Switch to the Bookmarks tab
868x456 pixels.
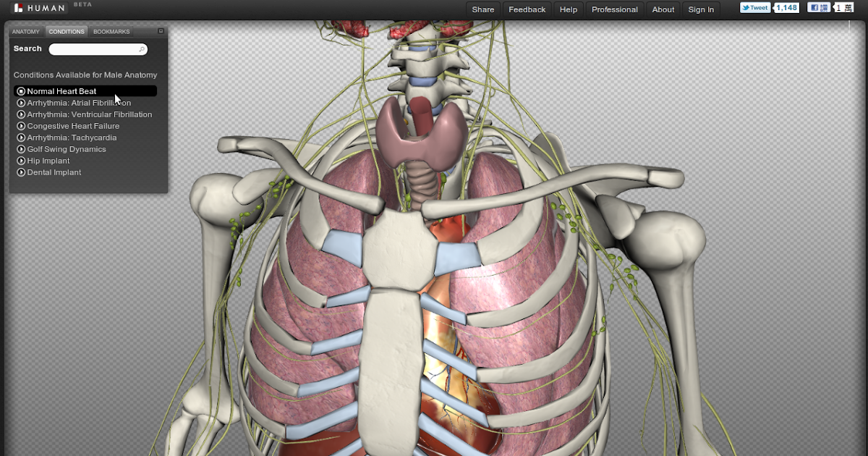click(111, 31)
